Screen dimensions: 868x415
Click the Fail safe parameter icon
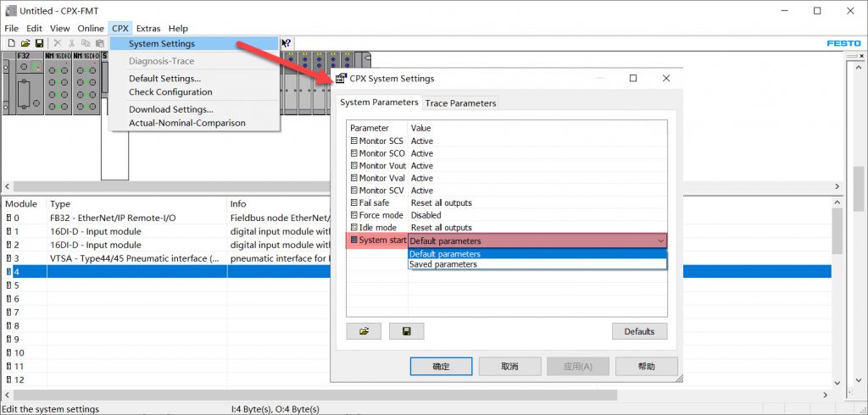tap(354, 202)
